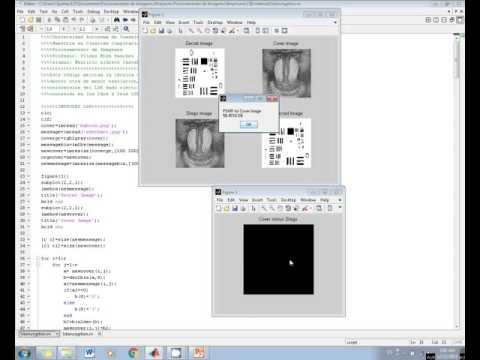The height and width of the screenshot is (360, 480).
Task: Select Pan tool in Figure 3 toolbar
Action: 280,208
